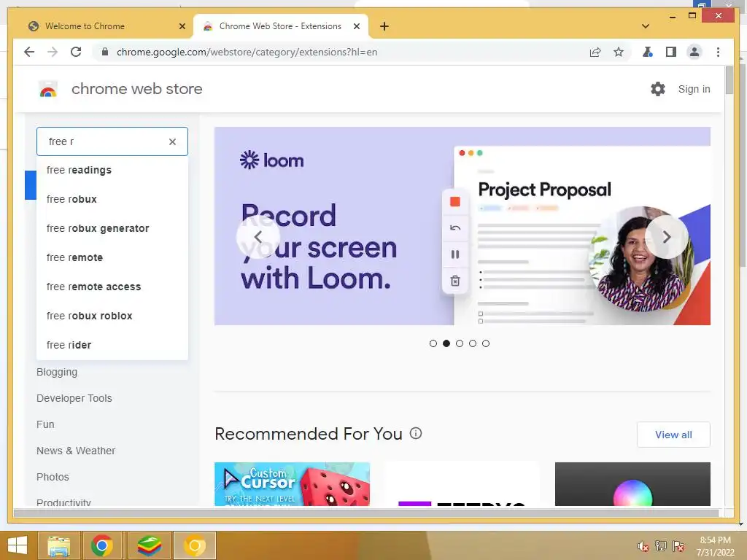Close the Welcome to Chrome tab
The image size is (747, 560).
coord(182,26)
